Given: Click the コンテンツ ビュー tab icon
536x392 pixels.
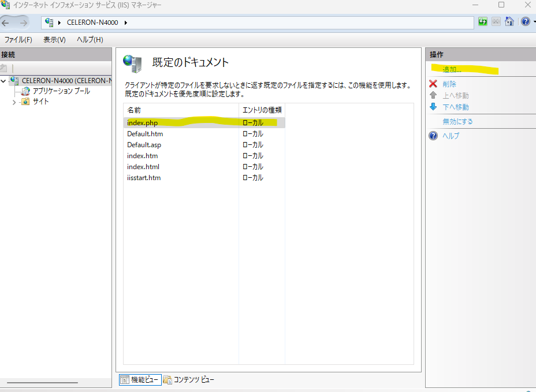Looking at the screenshot, I should (167, 380).
